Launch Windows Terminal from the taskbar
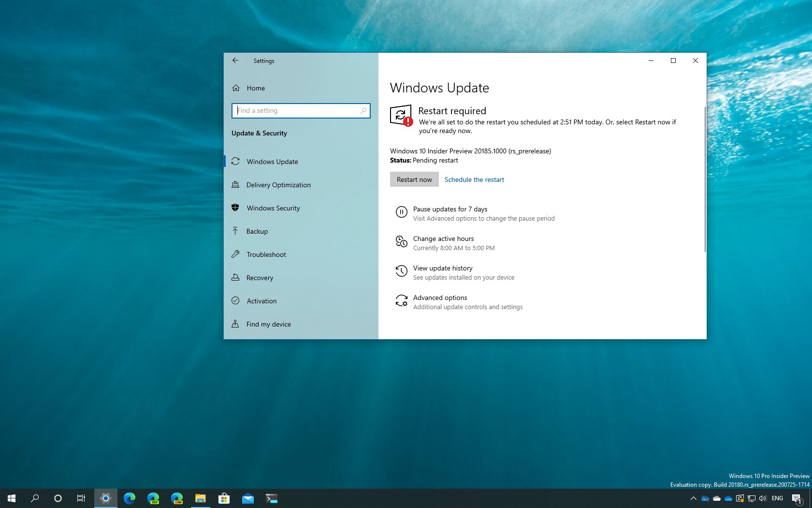Viewport: 812px width, 508px height. (x=271, y=498)
